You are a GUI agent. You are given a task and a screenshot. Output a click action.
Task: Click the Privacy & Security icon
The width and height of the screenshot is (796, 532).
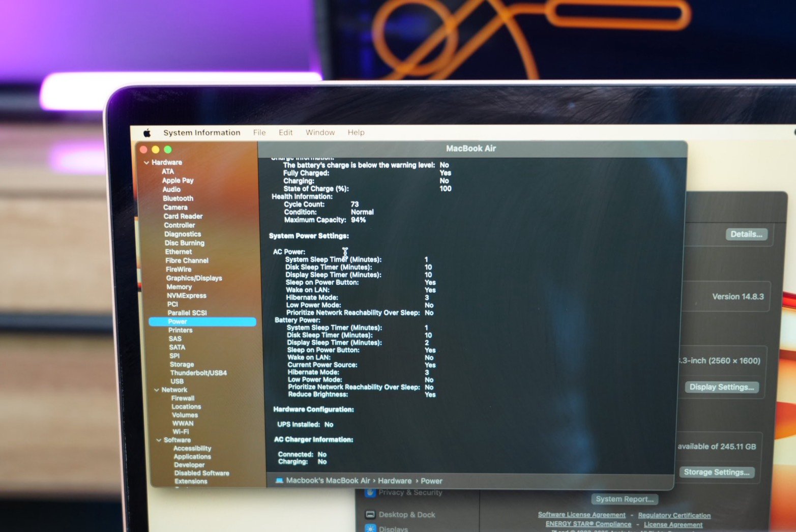[370, 492]
